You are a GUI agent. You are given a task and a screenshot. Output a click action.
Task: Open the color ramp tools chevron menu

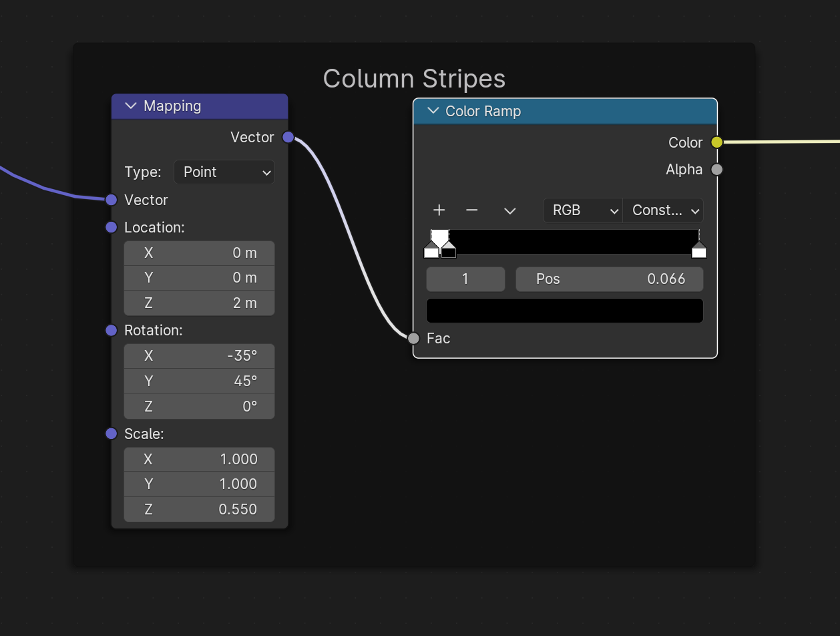click(509, 210)
